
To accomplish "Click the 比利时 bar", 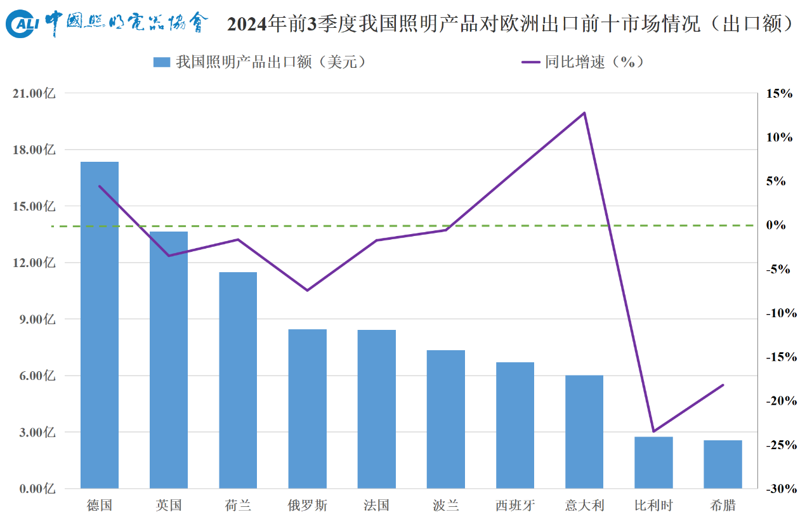I will 653,462.
